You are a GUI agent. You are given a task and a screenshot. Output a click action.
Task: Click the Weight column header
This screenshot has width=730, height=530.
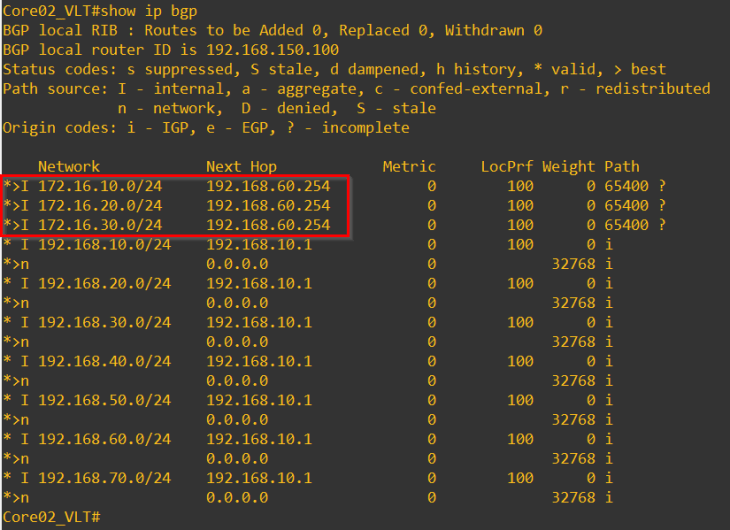[x=569, y=167]
